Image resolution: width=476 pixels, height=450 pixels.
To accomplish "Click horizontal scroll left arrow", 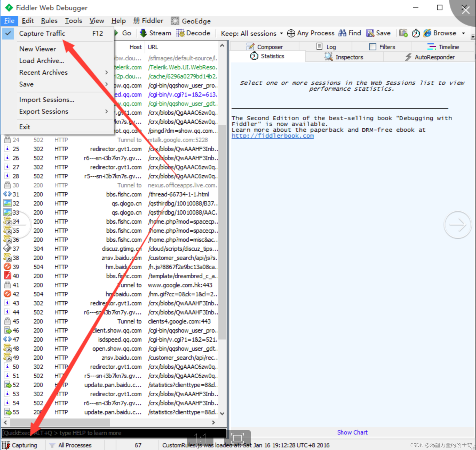I will (x=5, y=422).
